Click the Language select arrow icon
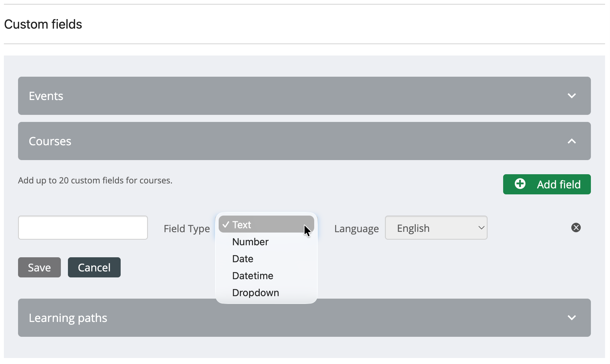The image size is (610, 364). pyautogui.click(x=481, y=228)
